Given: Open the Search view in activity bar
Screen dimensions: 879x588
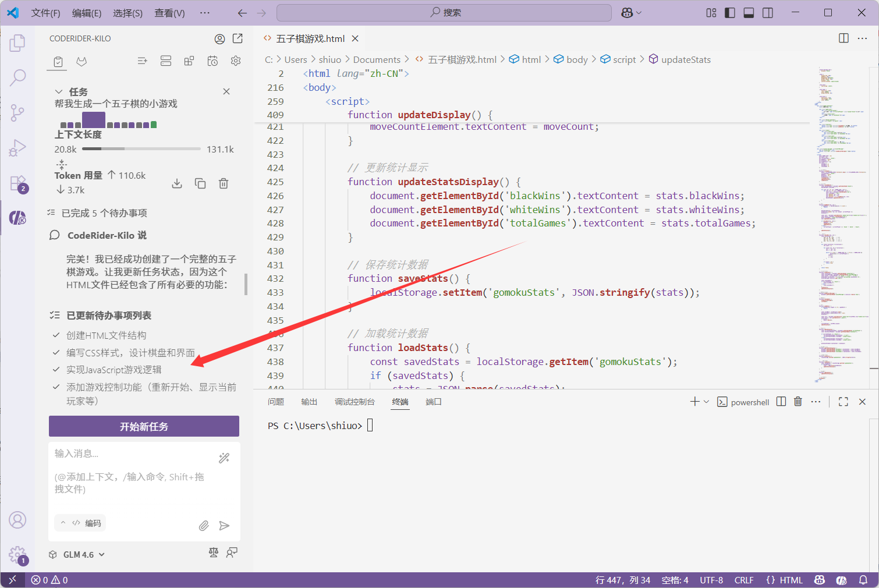Looking at the screenshot, I should tap(17, 77).
